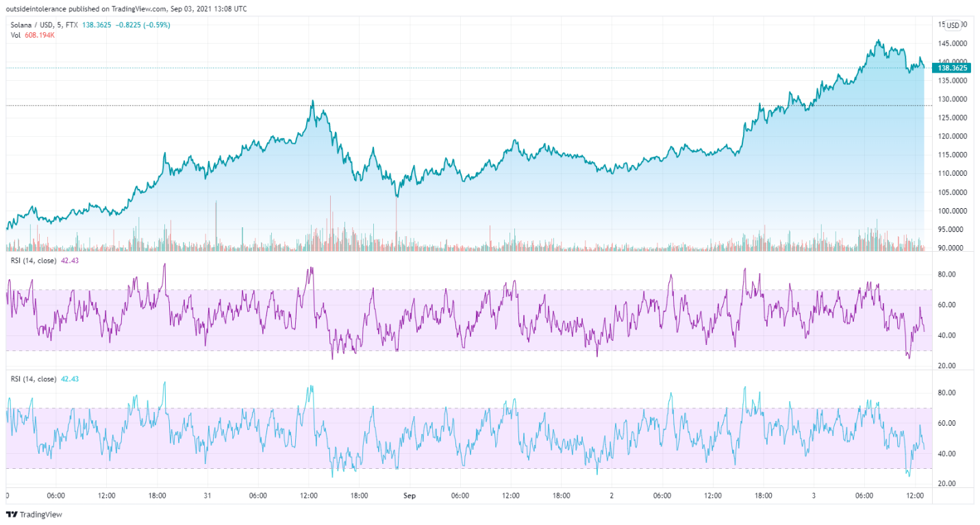Click the 06:00 time label right after Sep
Screen dimensions: 980x525
point(460,495)
